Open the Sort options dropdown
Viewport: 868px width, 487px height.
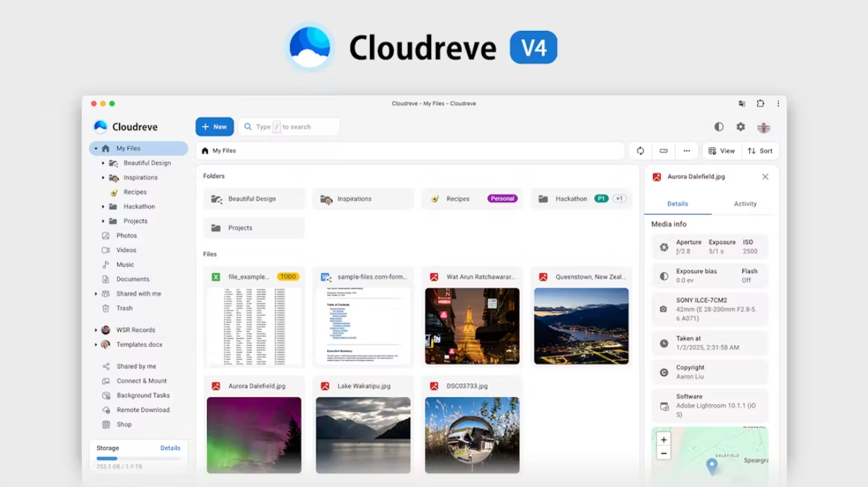click(760, 151)
